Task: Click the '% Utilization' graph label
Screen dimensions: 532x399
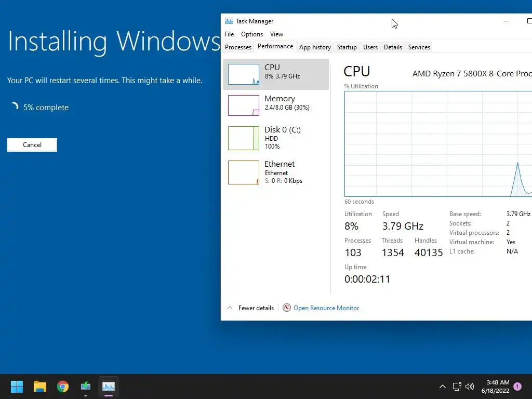Action: tap(361, 87)
